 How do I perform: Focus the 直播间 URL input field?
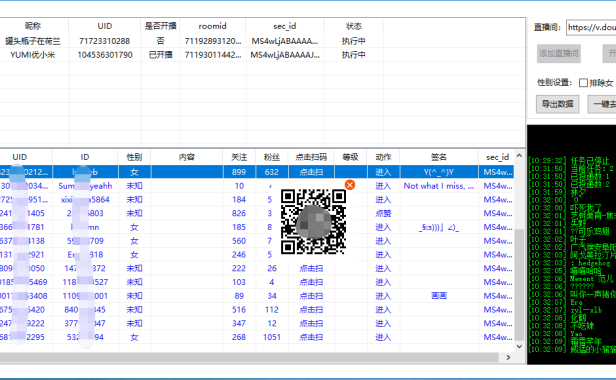click(x=591, y=27)
